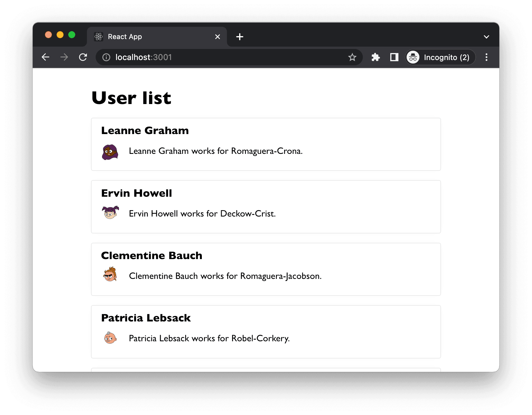Click the Ervin Howell card heading
532x415 pixels.
tap(136, 193)
